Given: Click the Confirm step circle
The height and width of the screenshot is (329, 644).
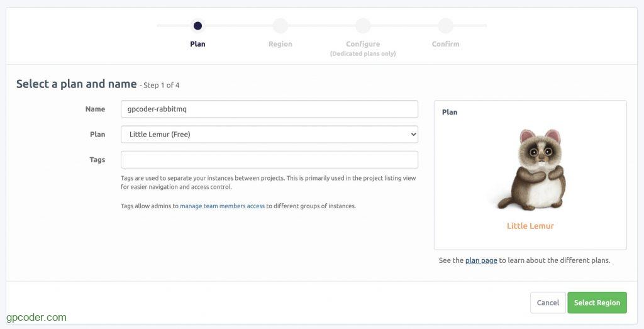Looking at the screenshot, I should click(445, 26).
